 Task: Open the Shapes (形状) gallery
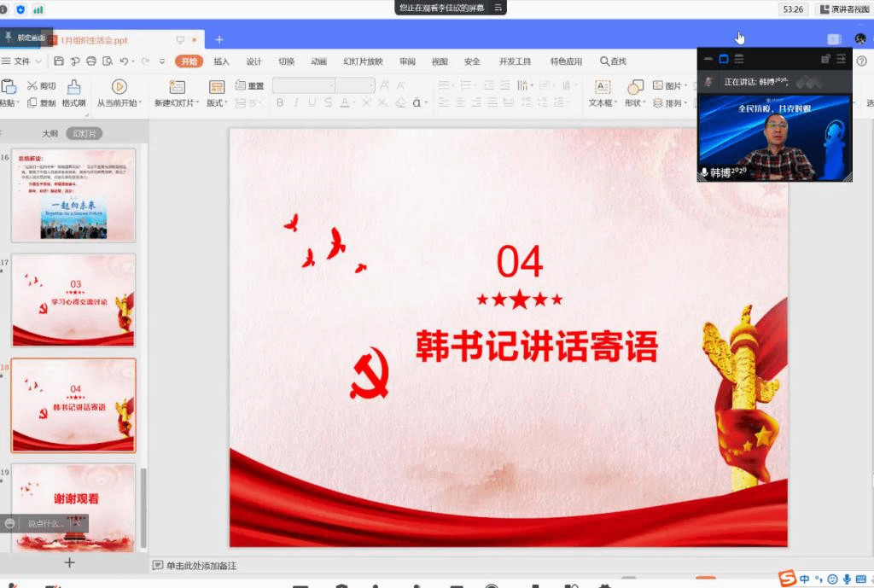(x=635, y=93)
